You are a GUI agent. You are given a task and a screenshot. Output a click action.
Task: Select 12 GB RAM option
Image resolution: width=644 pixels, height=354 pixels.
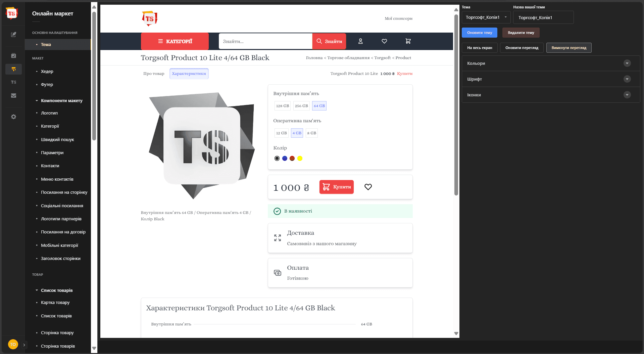coord(281,133)
